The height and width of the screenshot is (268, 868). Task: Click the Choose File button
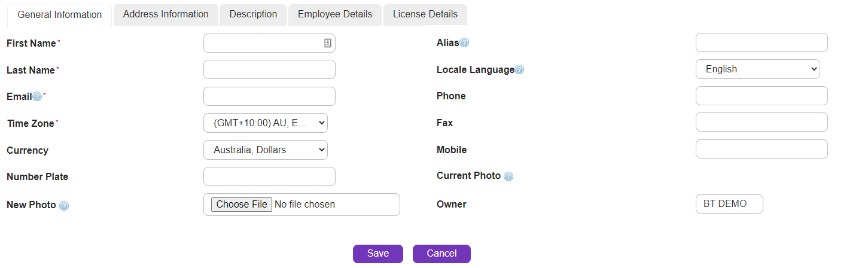click(242, 205)
